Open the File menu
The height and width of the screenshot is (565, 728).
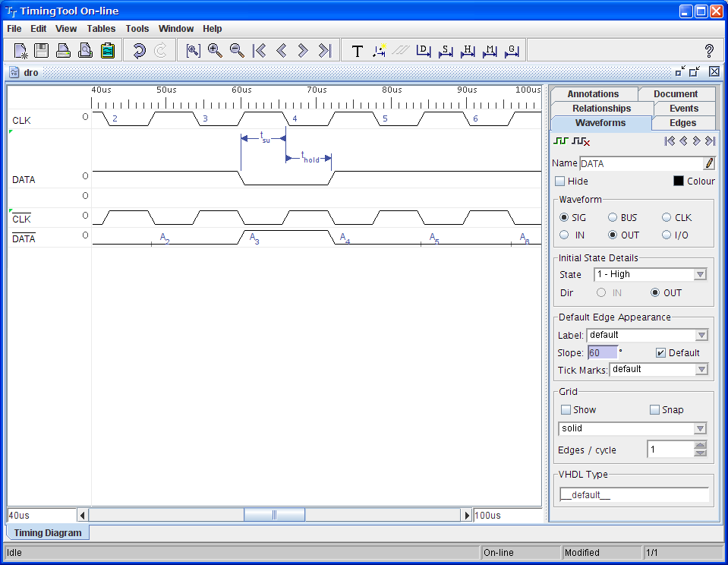click(x=14, y=29)
